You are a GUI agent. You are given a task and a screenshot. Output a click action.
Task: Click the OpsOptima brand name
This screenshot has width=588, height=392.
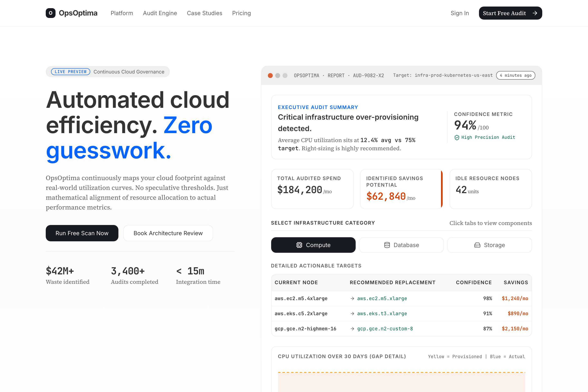(x=78, y=13)
